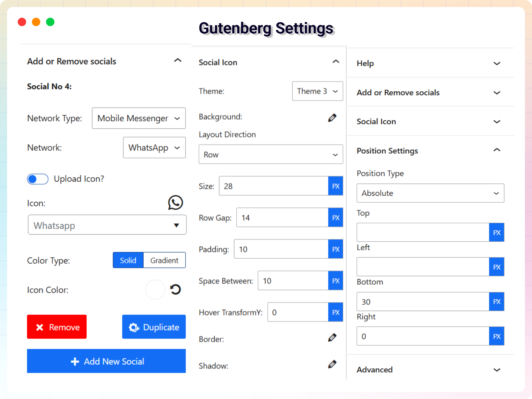The image size is (532, 399).
Task: Edit Shadow settings with the pencil icon
Action: pos(332,364)
